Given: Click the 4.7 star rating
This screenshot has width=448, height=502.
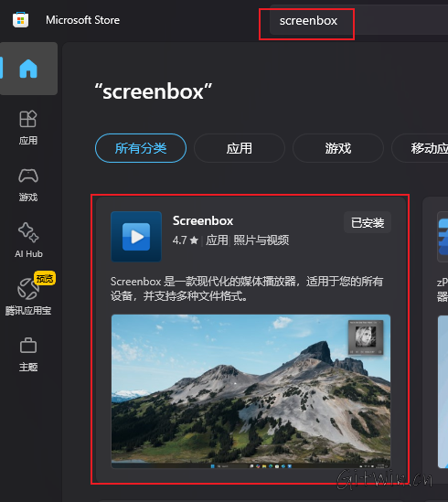Looking at the screenshot, I should tap(186, 240).
